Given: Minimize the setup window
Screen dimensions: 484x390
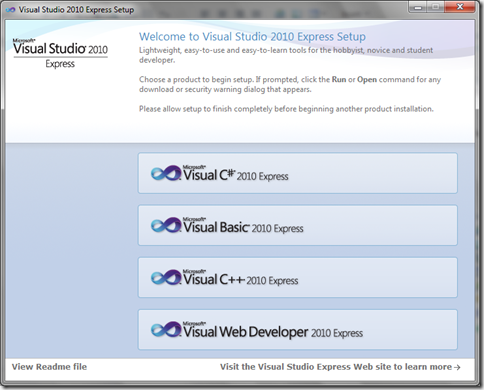Looking at the screenshot, I should pos(418,7).
